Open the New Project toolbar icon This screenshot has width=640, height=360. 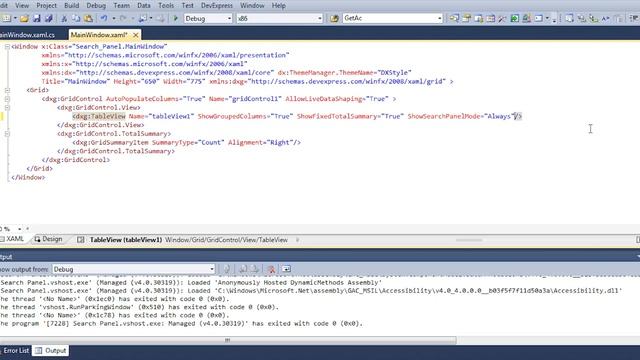(x=6, y=18)
